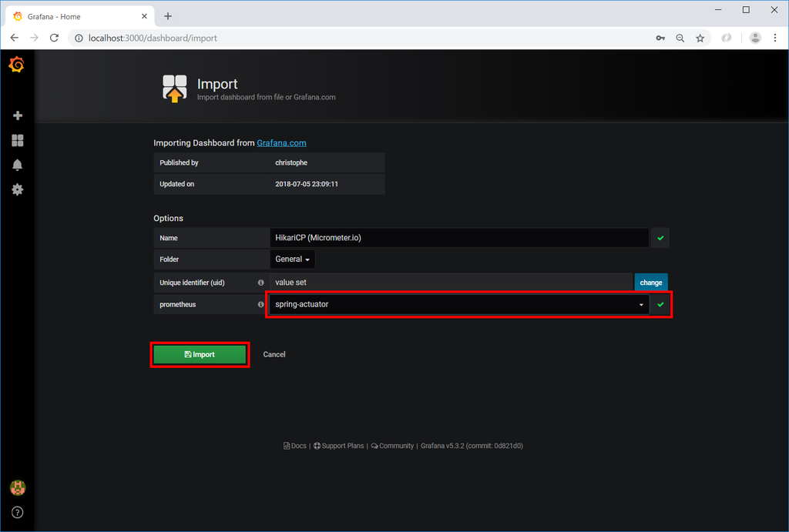Open the Dashboards grid icon in sidebar

18,140
